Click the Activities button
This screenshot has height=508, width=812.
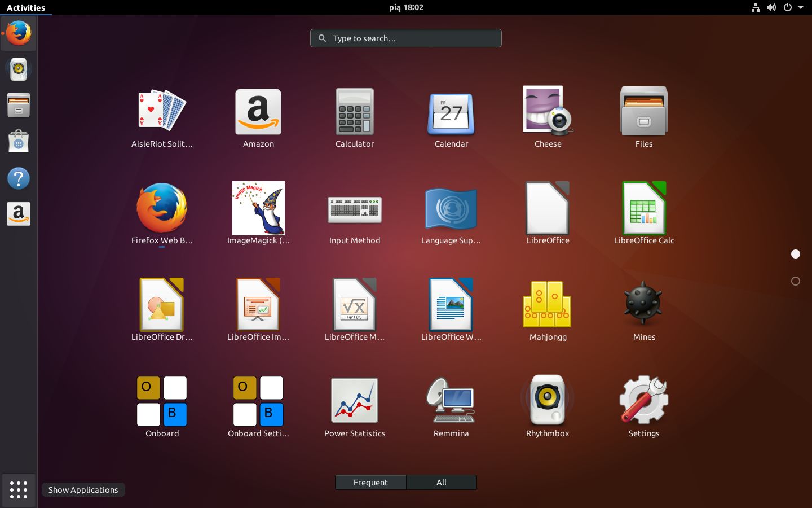pos(26,7)
